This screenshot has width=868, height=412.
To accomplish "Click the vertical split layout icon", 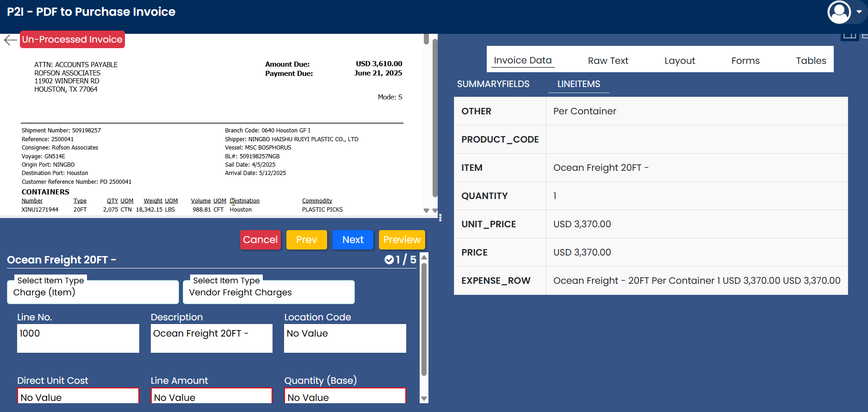I will pos(849,36).
